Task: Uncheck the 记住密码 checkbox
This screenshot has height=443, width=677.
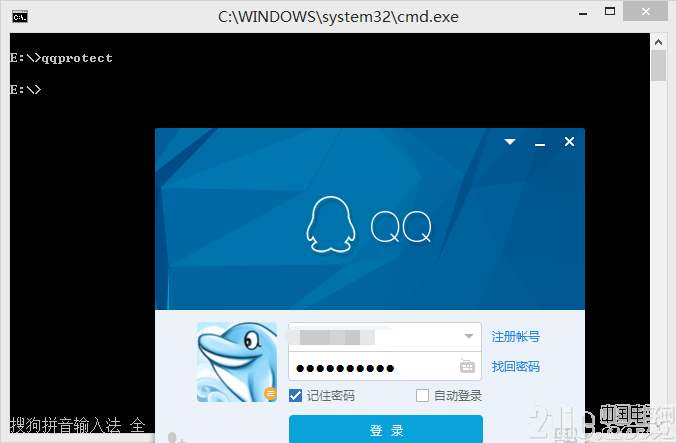Action: pos(295,395)
